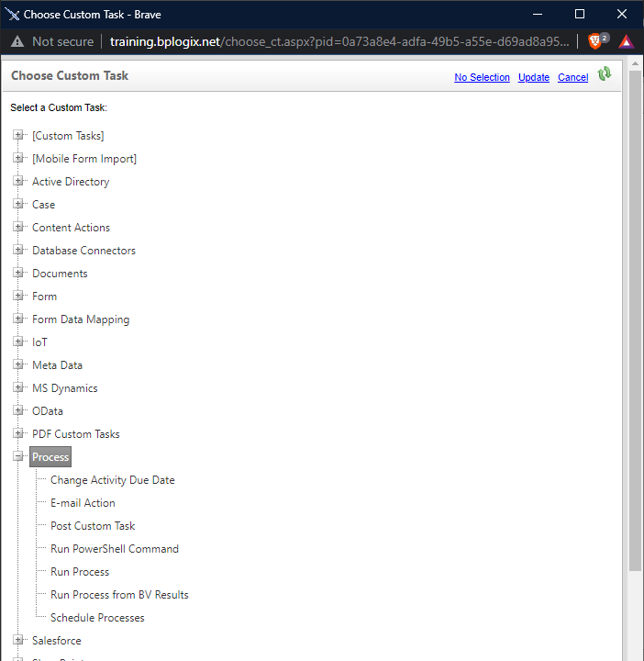This screenshot has width=644, height=661.
Task: Click the Brave Rewards triangle icon
Action: click(x=627, y=41)
